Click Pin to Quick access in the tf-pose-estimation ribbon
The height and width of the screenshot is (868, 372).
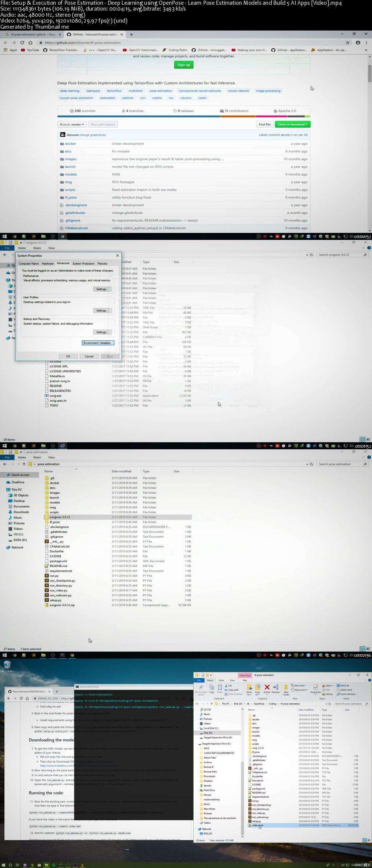coord(201,689)
